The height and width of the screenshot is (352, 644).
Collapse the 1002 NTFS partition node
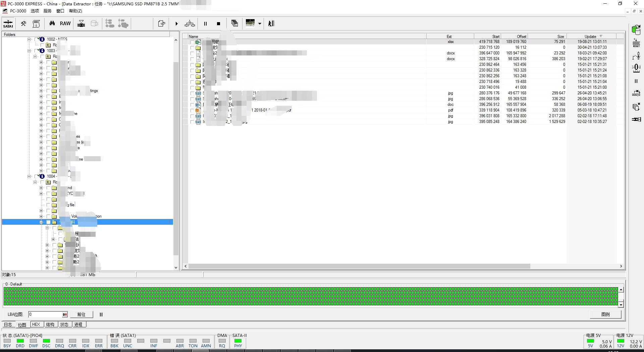click(x=29, y=39)
